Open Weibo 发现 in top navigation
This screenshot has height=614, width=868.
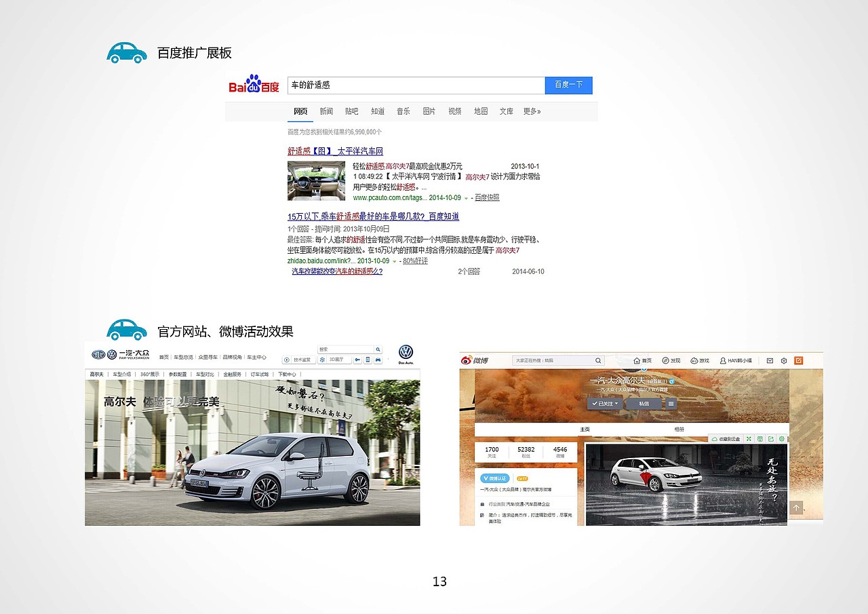[x=671, y=360]
